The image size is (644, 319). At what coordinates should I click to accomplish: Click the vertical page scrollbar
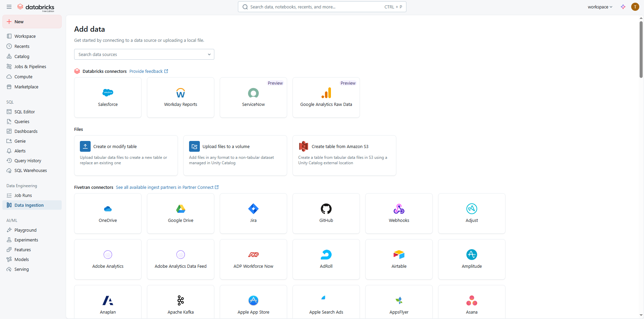(641, 50)
